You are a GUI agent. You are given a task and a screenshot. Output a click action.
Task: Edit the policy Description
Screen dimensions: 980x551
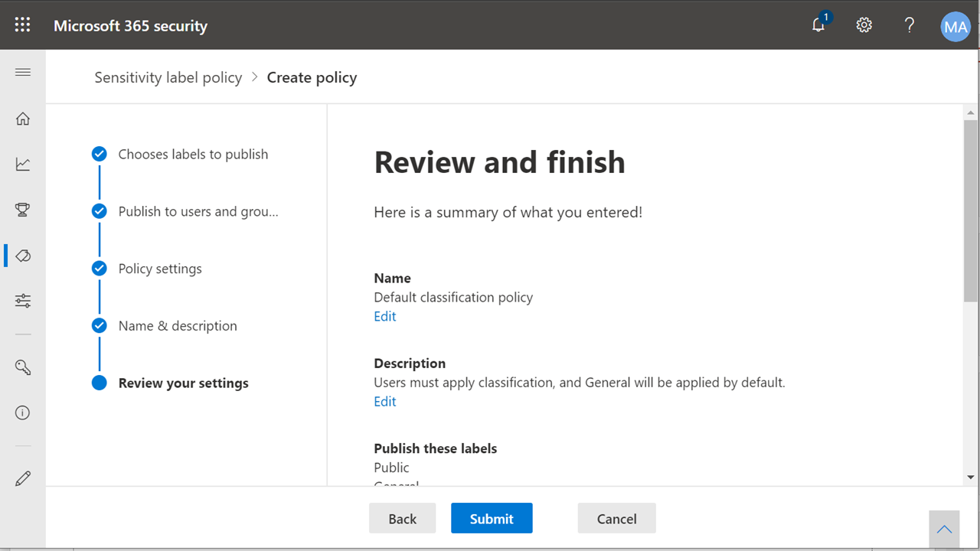[x=385, y=401]
